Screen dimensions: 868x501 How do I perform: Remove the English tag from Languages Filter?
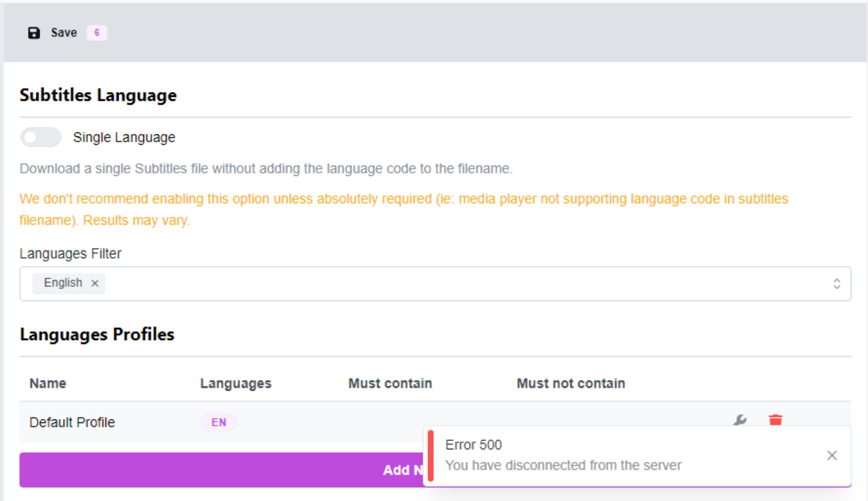(x=95, y=283)
